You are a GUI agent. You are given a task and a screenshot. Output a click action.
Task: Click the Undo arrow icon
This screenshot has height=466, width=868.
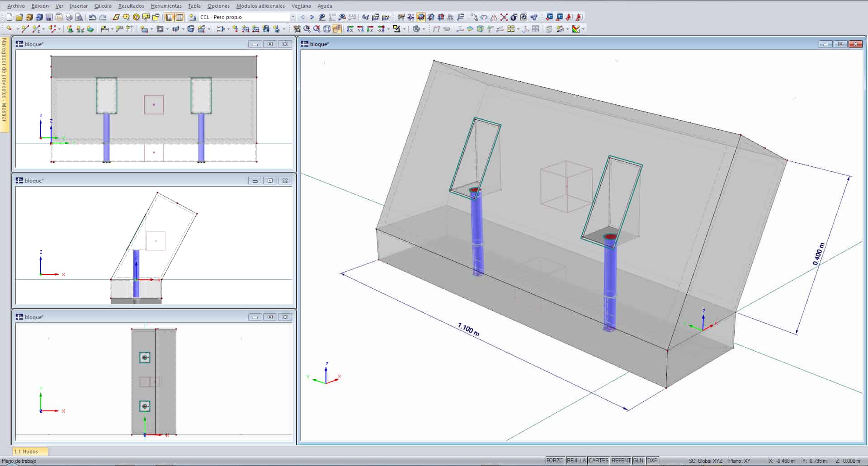(x=92, y=17)
